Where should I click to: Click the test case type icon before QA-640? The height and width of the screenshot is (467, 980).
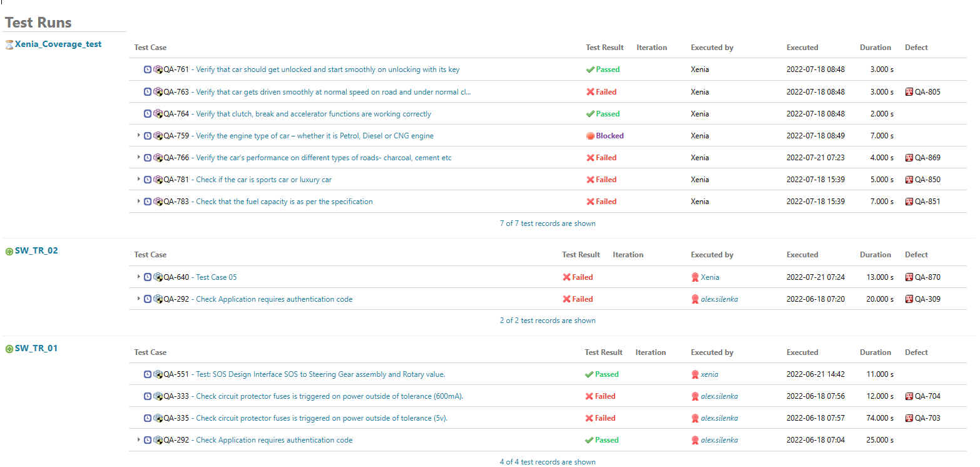pyautogui.click(x=158, y=277)
